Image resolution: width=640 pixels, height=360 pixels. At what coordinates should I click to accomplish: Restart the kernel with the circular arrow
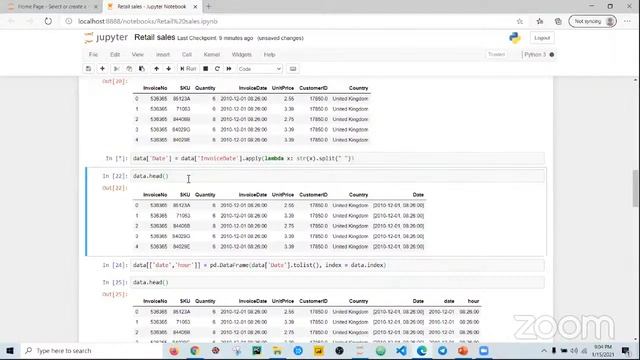(217, 69)
